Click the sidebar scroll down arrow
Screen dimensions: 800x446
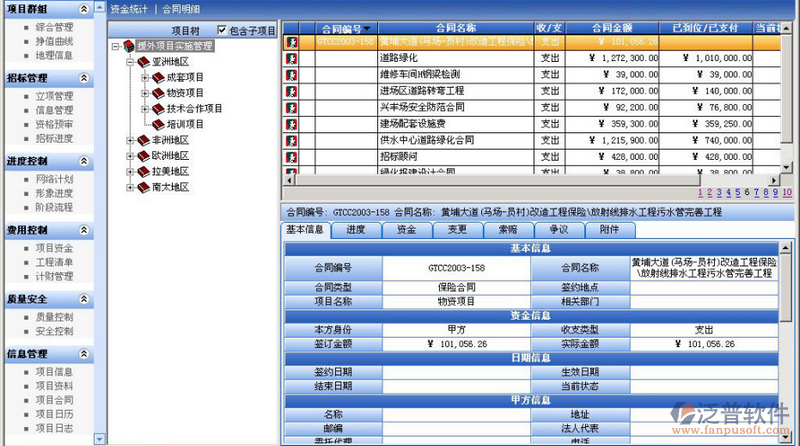click(x=99, y=439)
